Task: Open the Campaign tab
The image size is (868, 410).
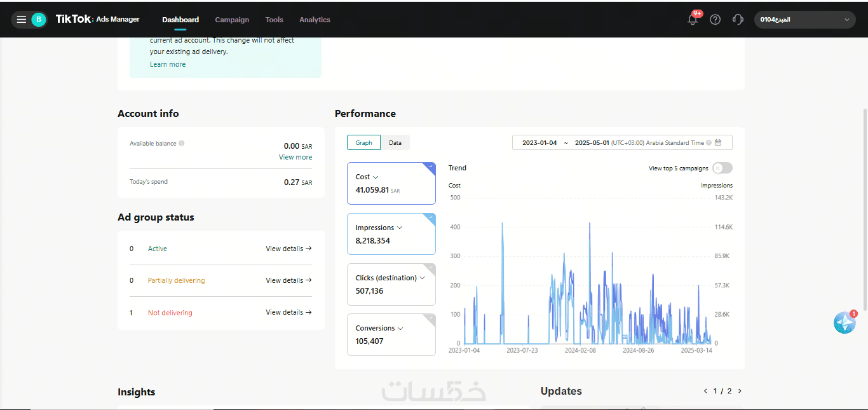Action: [232, 20]
